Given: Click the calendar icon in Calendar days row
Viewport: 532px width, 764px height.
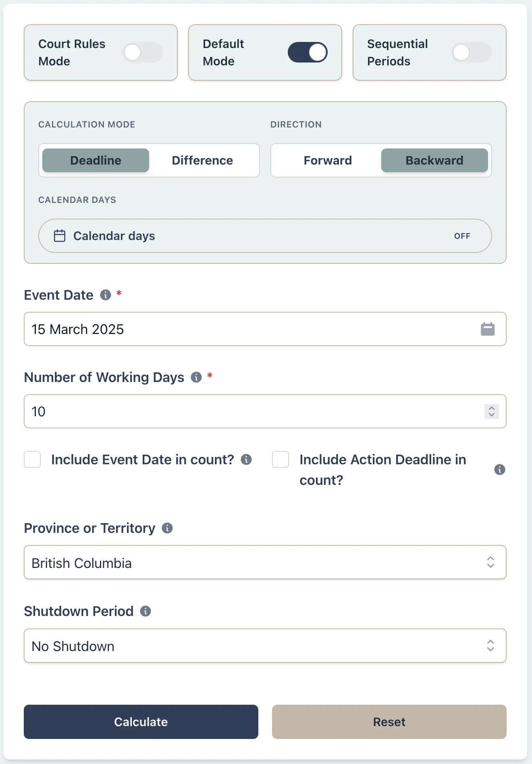Looking at the screenshot, I should click(x=60, y=236).
